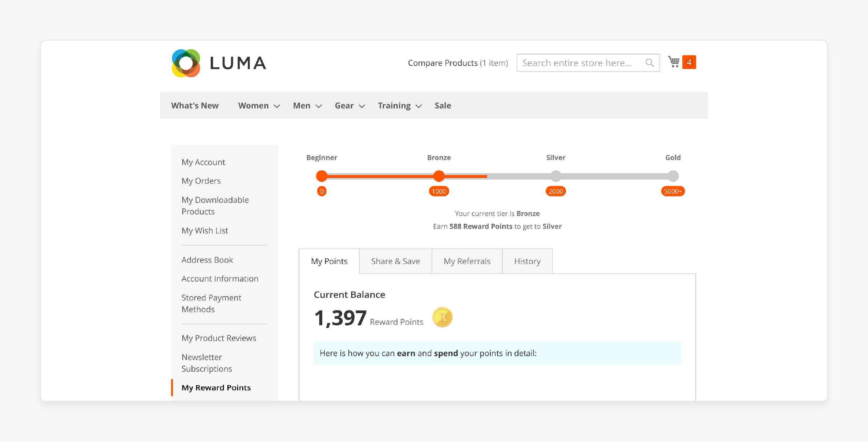Switch to the Share & Save tab

coord(395,261)
